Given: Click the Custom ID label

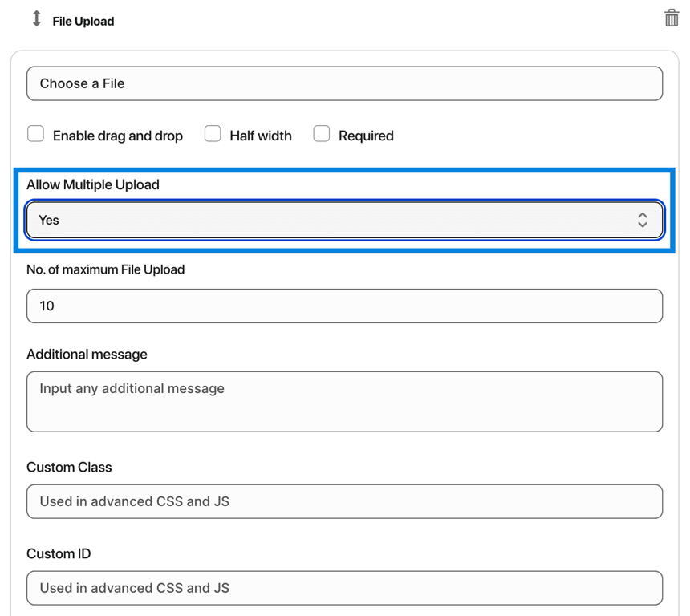Looking at the screenshot, I should (59, 553).
